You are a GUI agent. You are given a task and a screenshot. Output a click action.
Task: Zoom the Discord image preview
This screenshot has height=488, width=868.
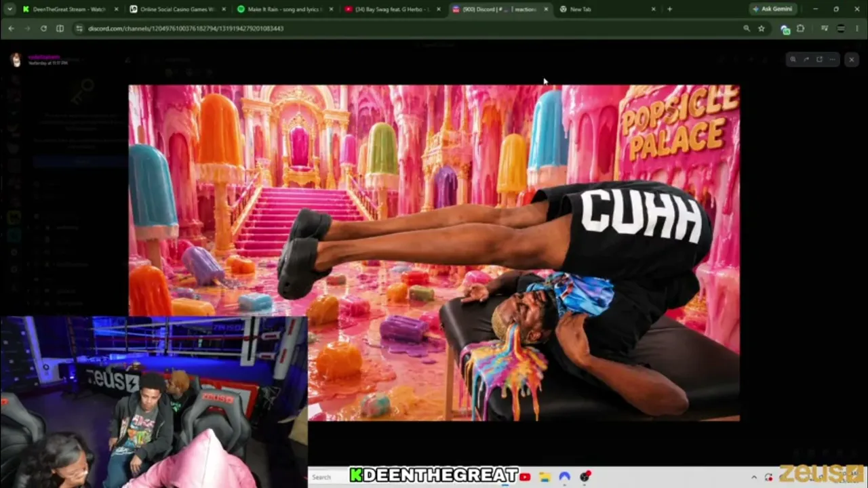793,60
